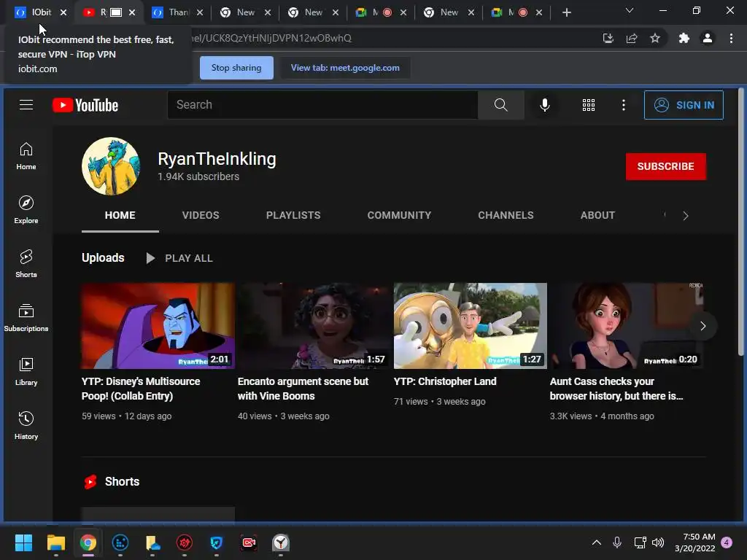Open the YouTube apps grid icon
This screenshot has width=747, height=560.
589,105
